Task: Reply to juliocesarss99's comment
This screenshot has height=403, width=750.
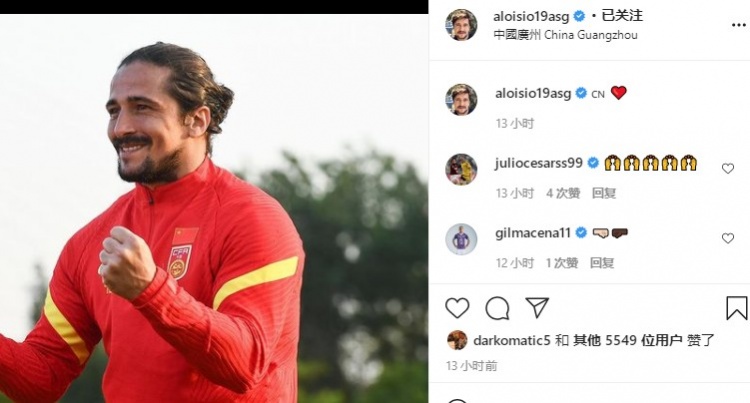Action: click(604, 193)
